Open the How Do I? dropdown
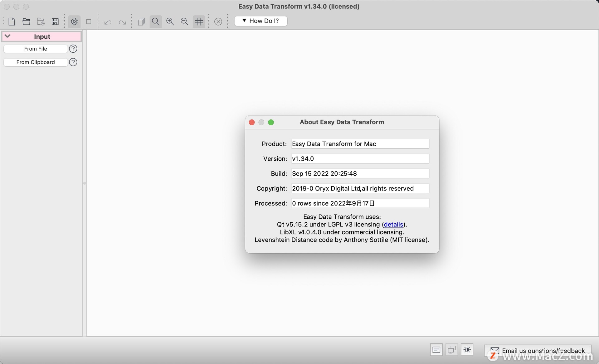Screen dimensions: 599x364 pos(261,21)
